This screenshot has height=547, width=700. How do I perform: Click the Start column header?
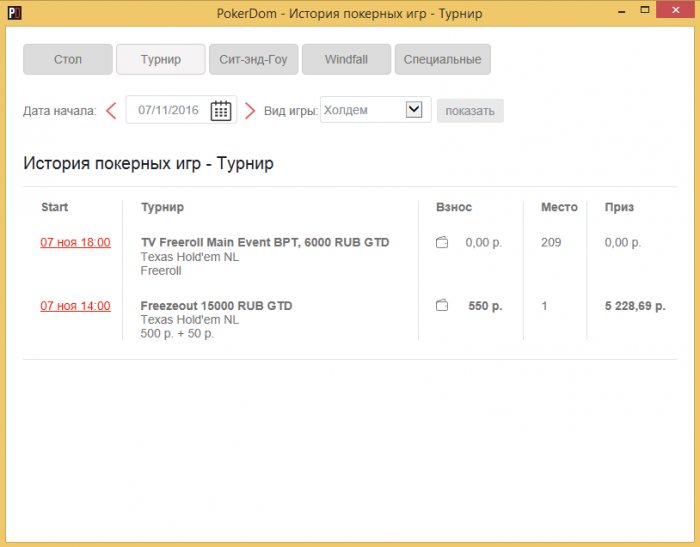54,207
